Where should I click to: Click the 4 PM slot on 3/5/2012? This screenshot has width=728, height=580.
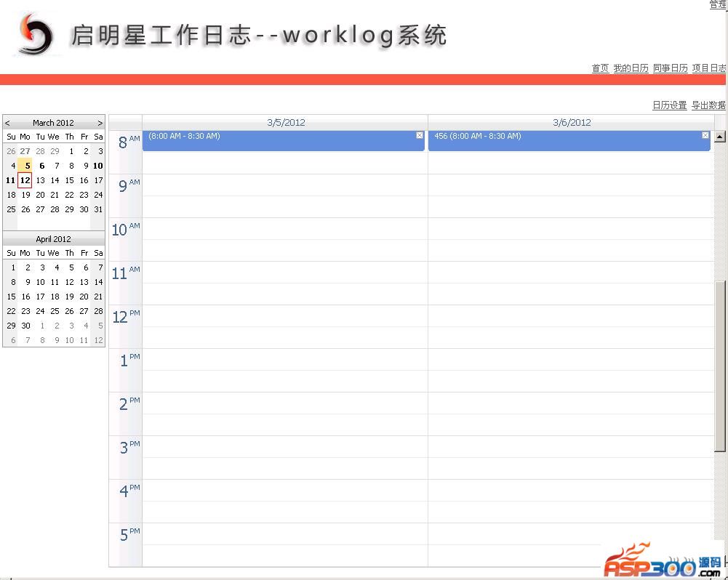(285, 491)
